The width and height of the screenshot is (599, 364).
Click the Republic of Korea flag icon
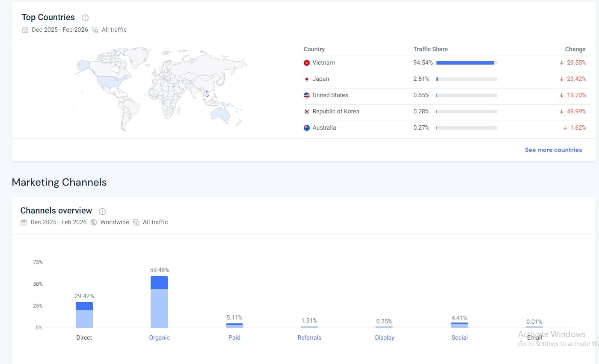pyautogui.click(x=307, y=112)
